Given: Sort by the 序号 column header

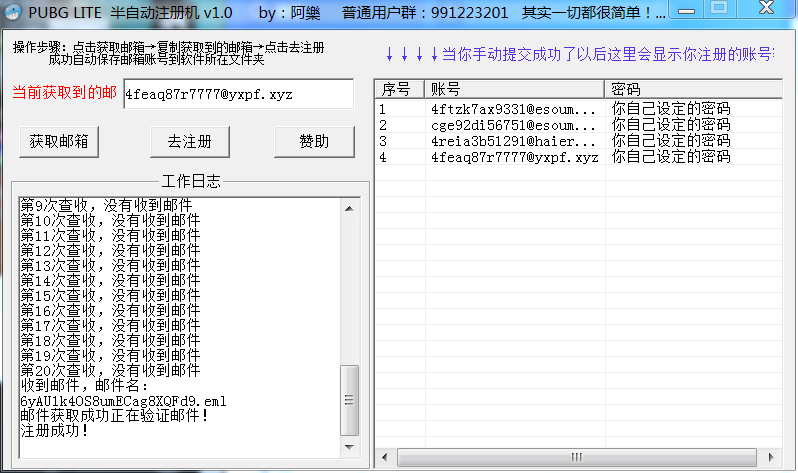Looking at the screenshot, I should coord(400,89).
